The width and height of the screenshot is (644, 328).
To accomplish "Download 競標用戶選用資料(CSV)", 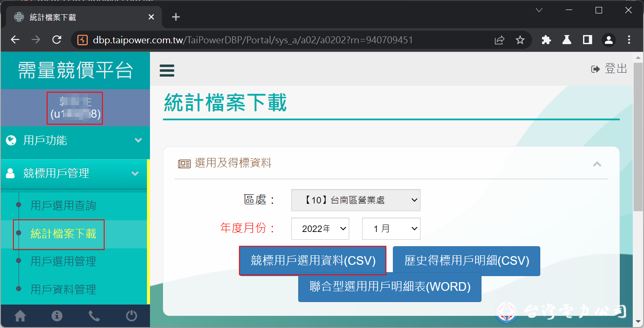I will (x=313, y=260).
